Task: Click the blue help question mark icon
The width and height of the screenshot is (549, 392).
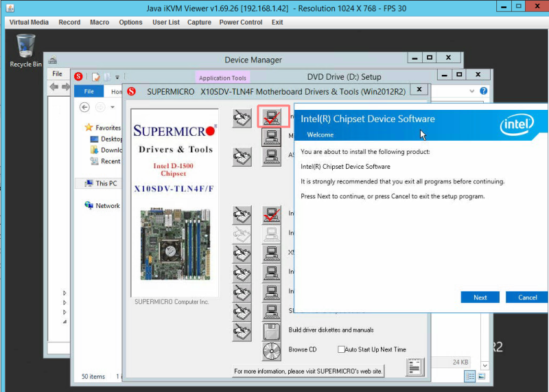Action: 484,91
